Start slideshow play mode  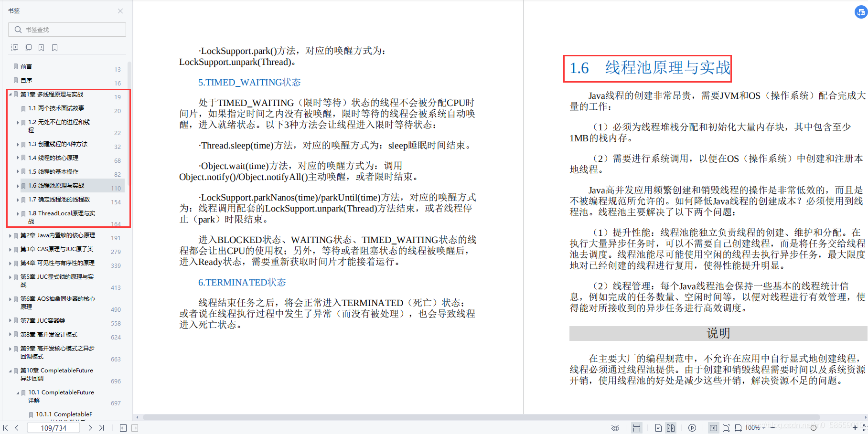[692, 428]
